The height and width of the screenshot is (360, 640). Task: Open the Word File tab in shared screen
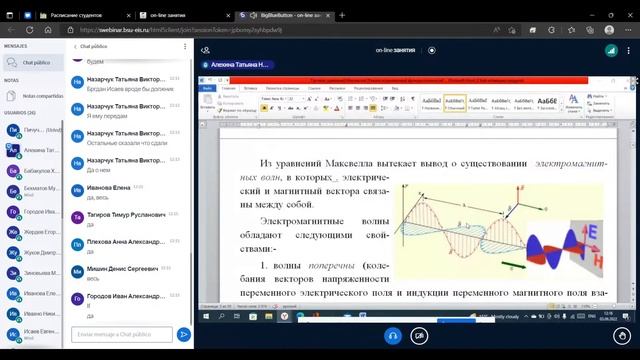point(207,88)
